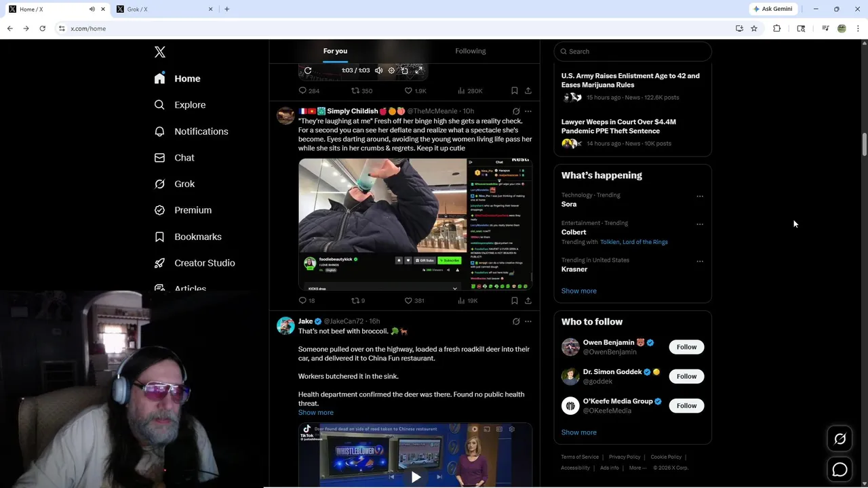The height and width of the screenshot is (488, 868).
Task: Click the Search input field
Action: pos(633,52)
